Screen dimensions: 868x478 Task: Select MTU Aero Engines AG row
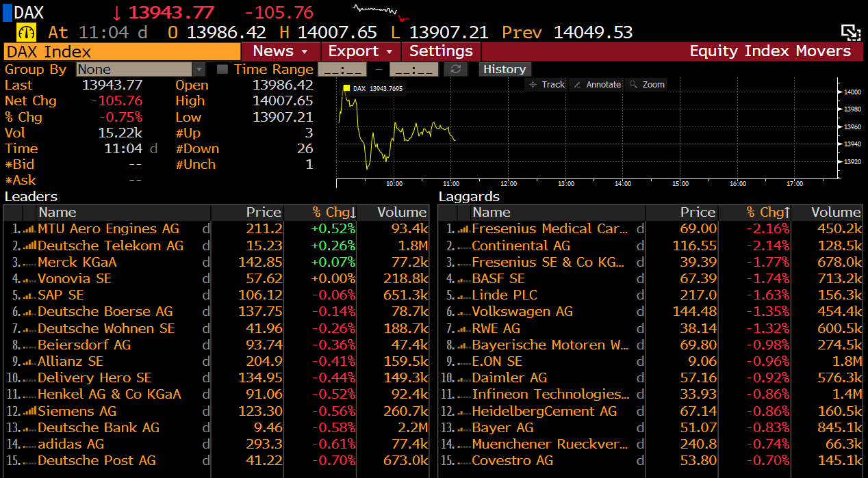216,229
